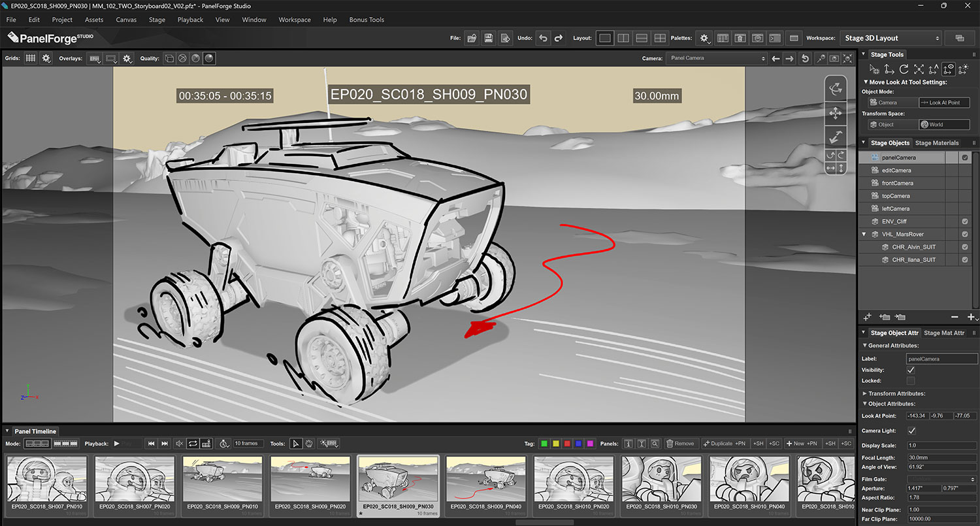980x526 pixels.
Task: Click the Open file icon in File toolbar
Action: coord(472,38)
